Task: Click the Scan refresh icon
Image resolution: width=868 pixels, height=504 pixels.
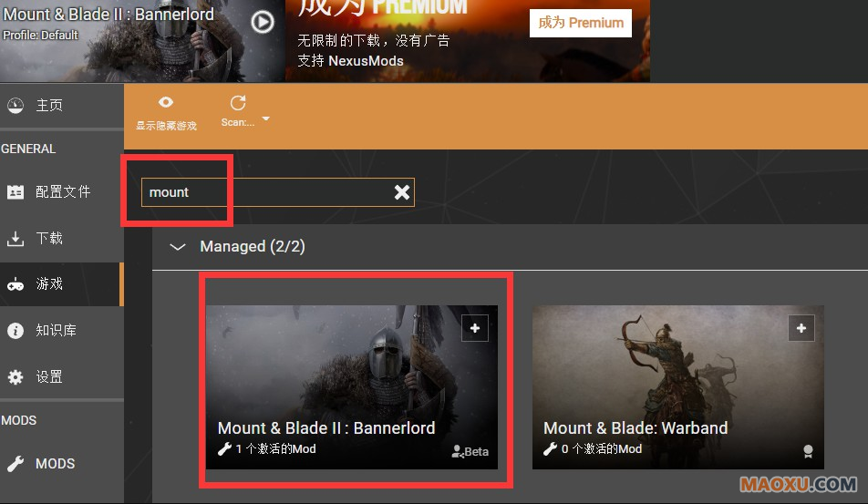Action: (238, 103)
